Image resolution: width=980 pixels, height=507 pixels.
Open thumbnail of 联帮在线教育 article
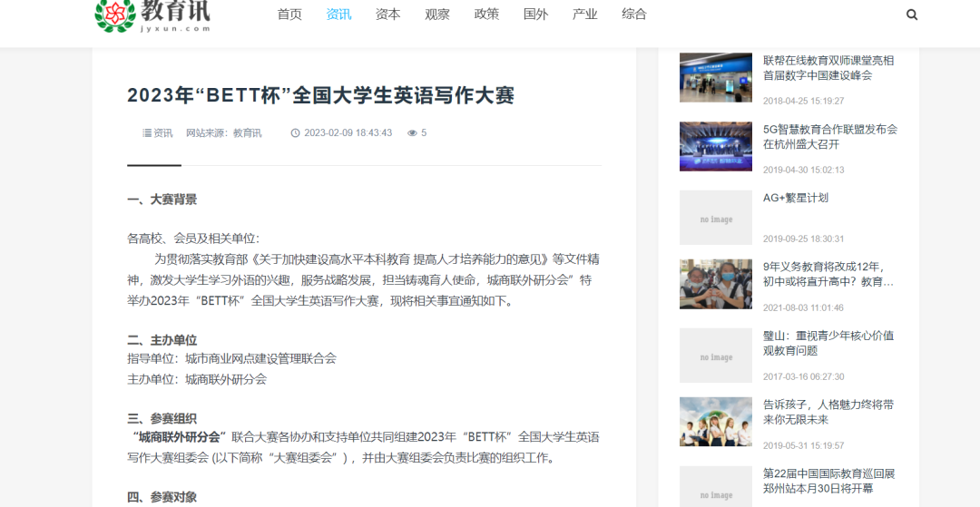716,77
